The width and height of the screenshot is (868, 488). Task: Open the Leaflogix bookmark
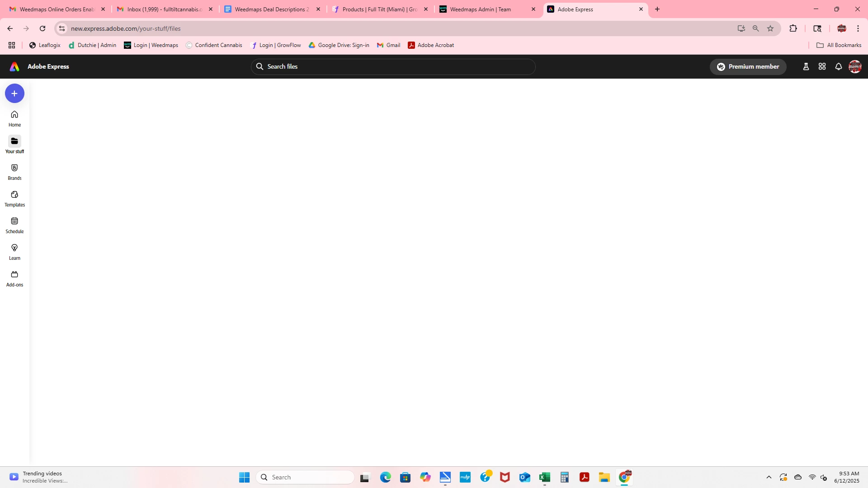click(x=45, y=45)
